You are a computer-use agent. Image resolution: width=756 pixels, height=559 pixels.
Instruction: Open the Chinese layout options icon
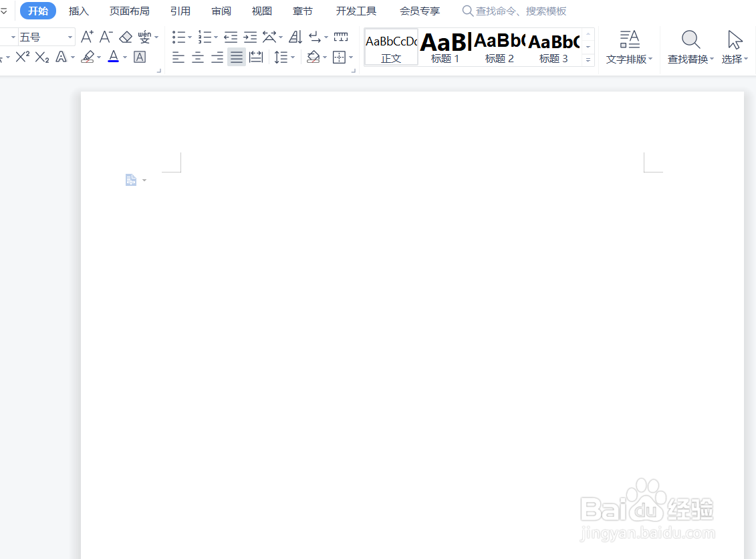pos(269,37)
